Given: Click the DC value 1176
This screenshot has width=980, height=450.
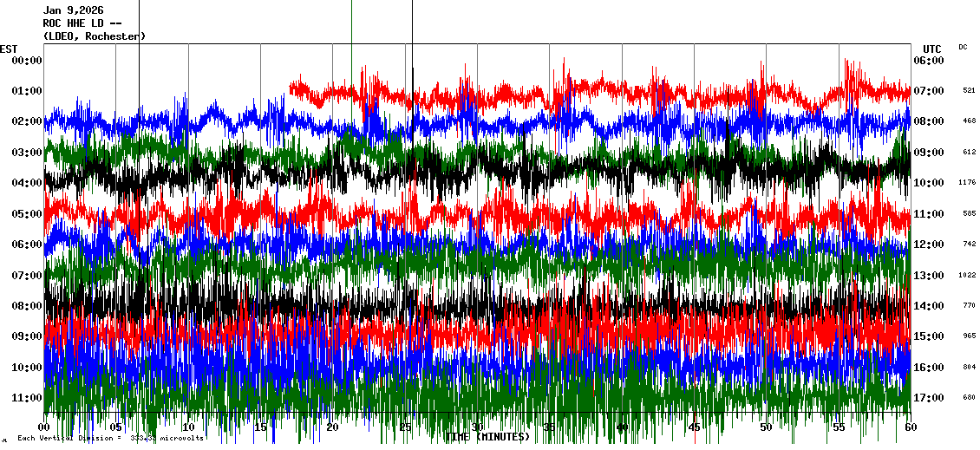Looking at the screenshot, I should 968,183.
